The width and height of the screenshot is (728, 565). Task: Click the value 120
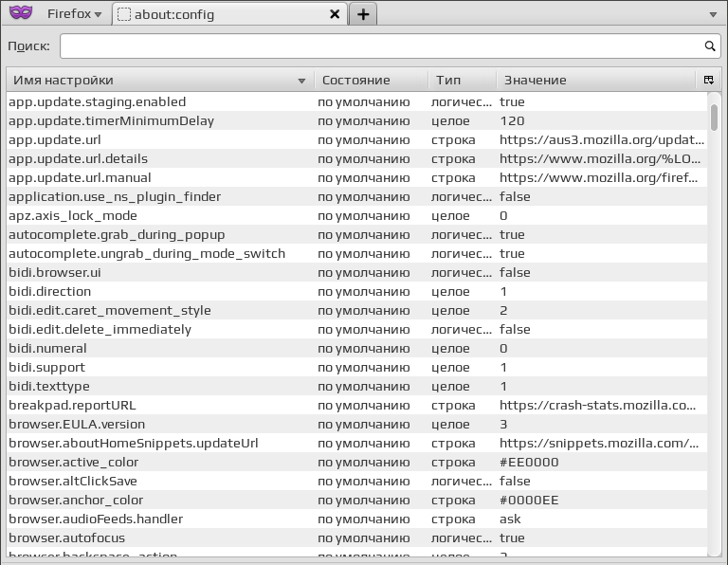(512, 120)
